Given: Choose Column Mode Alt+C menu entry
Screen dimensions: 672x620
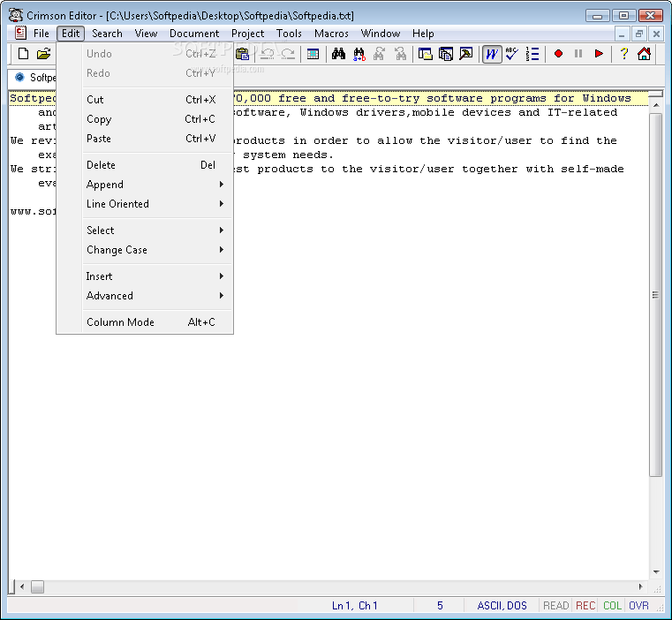Looking at the screenshot, I should pos(158,322).
